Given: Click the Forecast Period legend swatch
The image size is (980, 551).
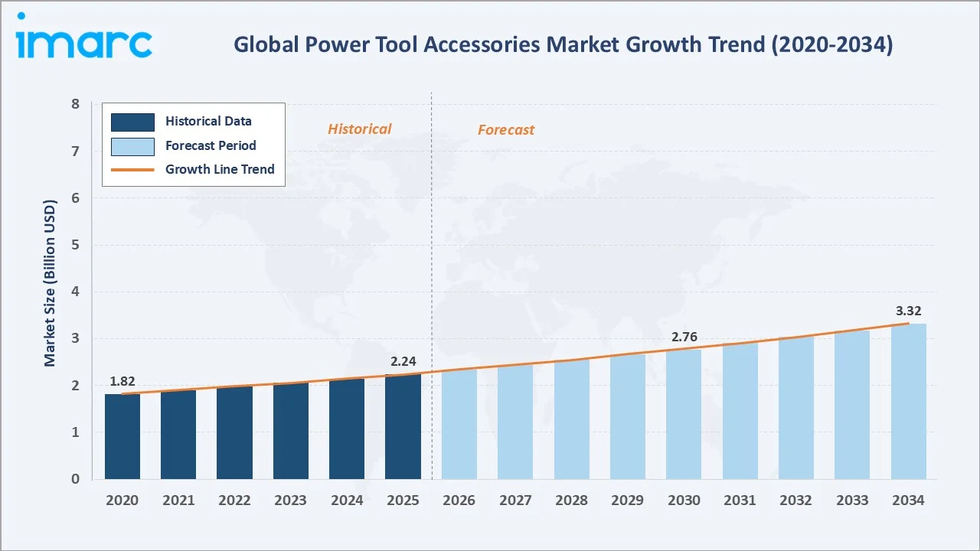Looking at the screenshot, I should pos(132,145).
